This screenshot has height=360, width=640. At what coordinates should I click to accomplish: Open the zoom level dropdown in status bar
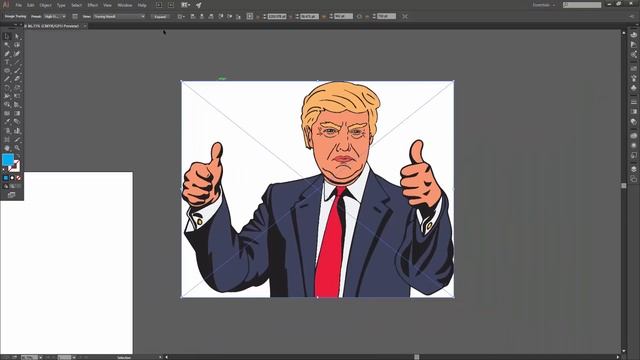click(40, 358)
